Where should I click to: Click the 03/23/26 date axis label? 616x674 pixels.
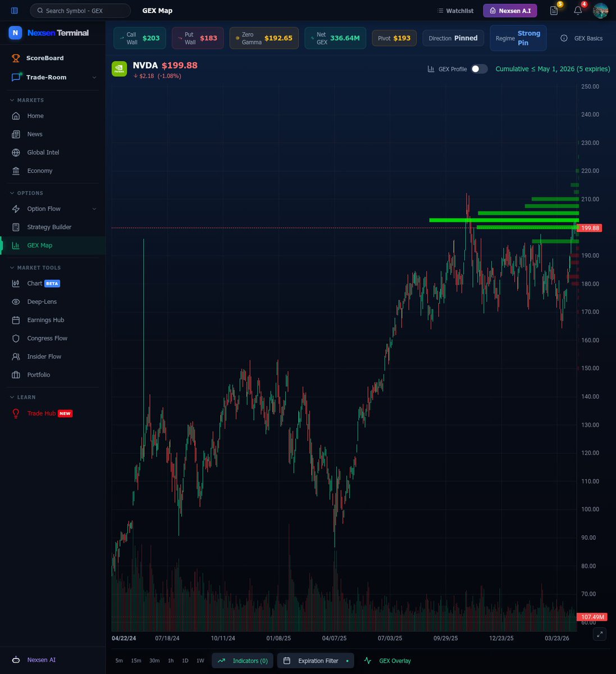tap(556, 639)
